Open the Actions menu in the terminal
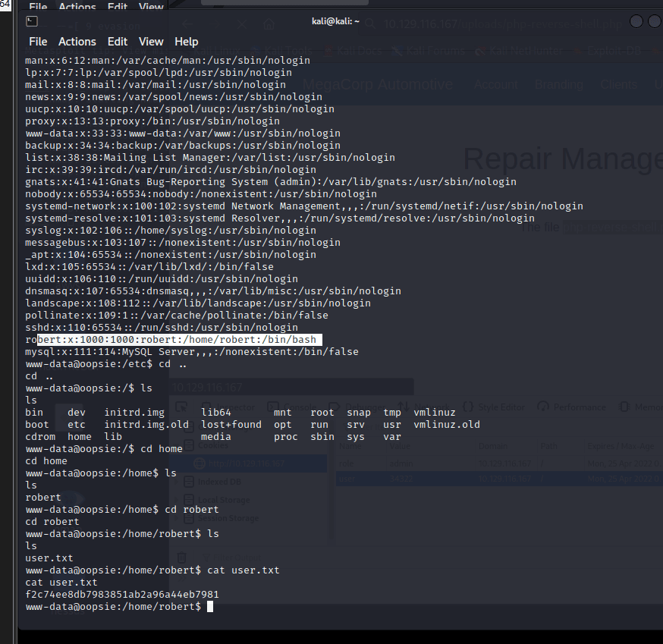The image size is (663, 644). 77,42
